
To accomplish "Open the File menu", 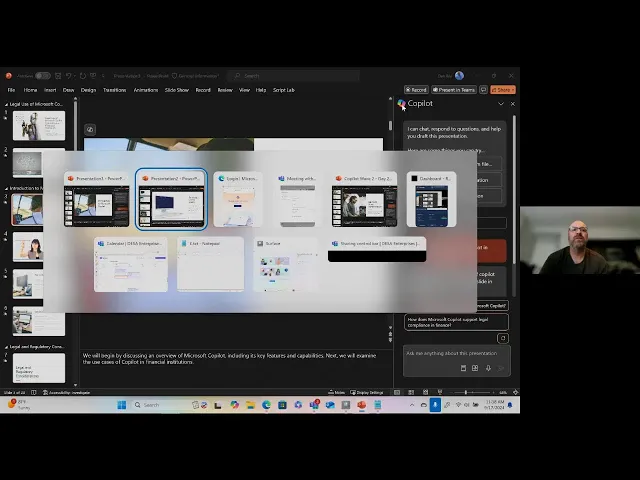I will 11,90.
